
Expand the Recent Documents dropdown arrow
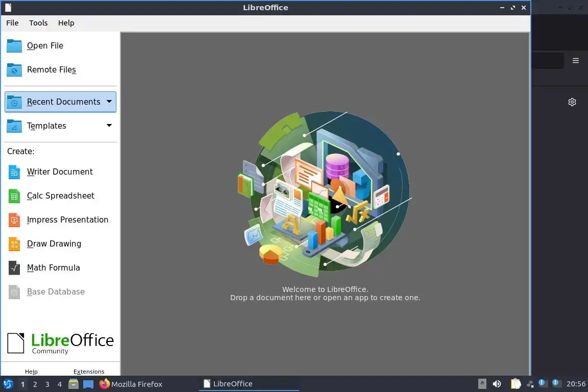tap(109, 102)
